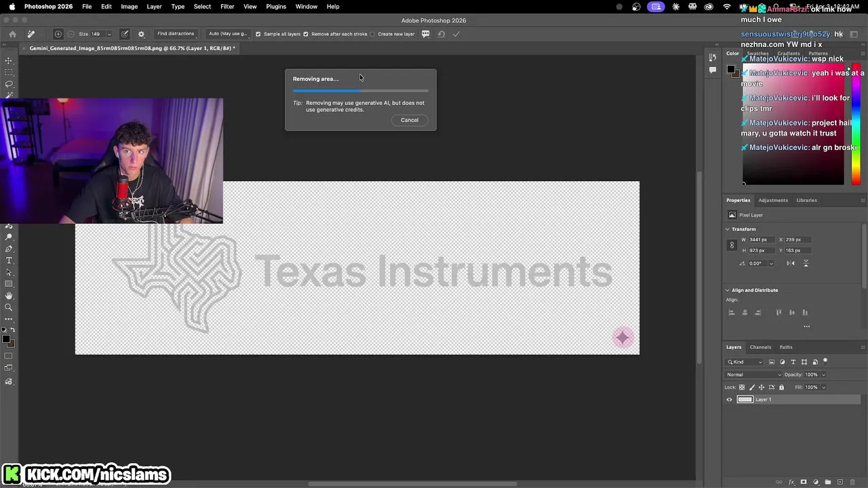Collapse the Align and Distribute section
Viewport: 868px width, 488px height.
[x=727, y=290]
